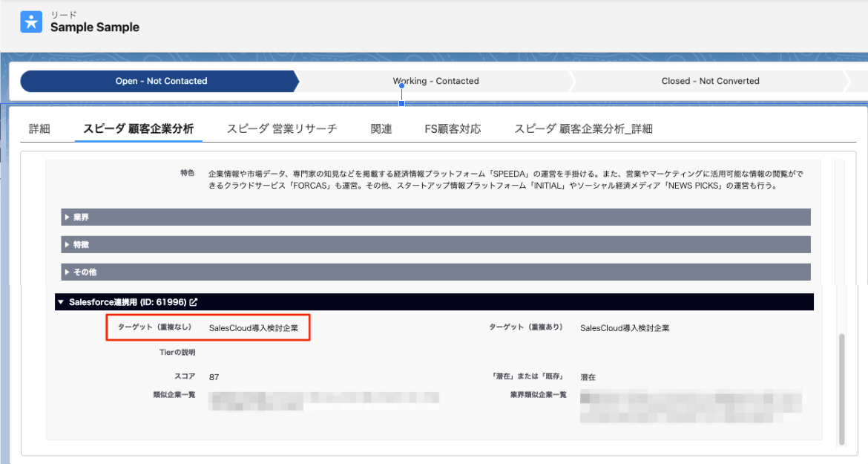Choose the Closed - Not Converted stage
Image resolution: width=868 pixels, height=464 pixels.
tap(710, 81)
